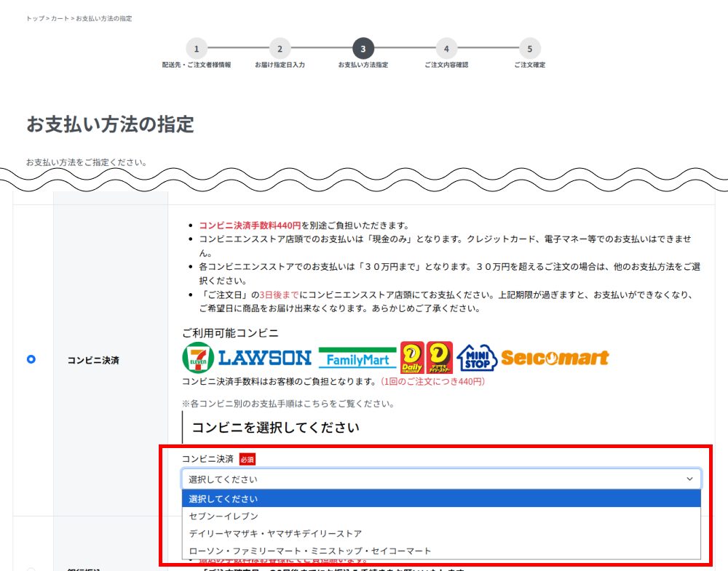Go to step 5 ご注文確定

click(x=530, y=49)
